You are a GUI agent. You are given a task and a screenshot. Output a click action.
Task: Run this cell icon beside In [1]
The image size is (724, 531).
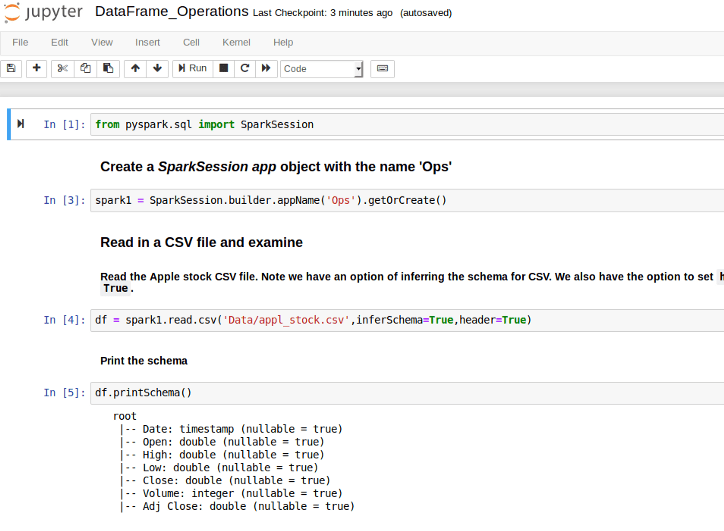point(21,124)
